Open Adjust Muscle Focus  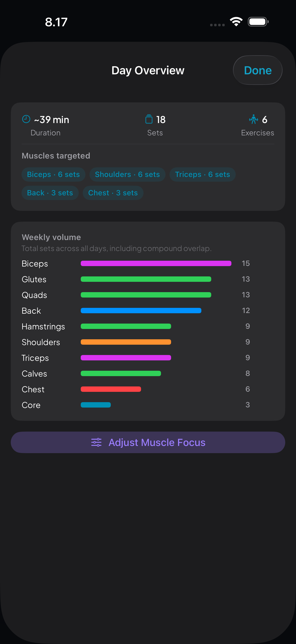click(x=148, y=442)
